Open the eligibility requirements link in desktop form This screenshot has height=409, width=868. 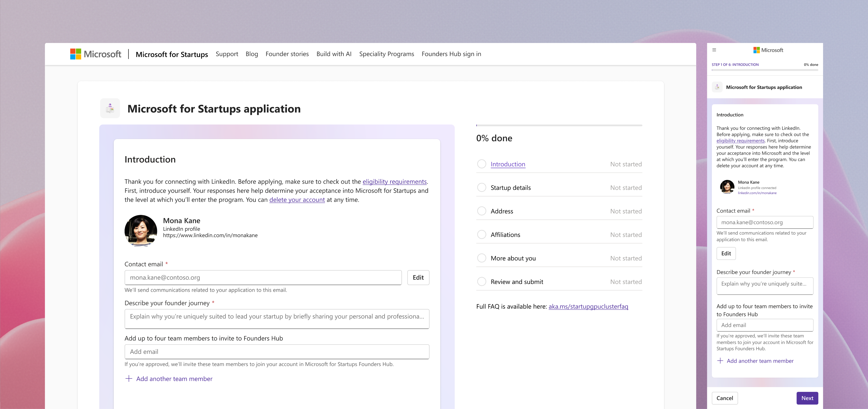coord(395,182)
